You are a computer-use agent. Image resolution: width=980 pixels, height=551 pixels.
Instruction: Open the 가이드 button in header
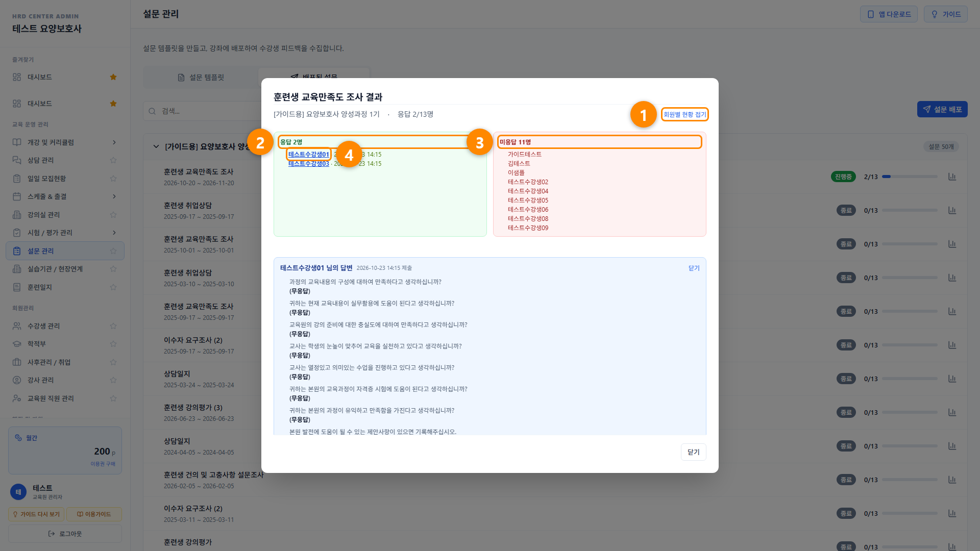[x=945, y=14]
